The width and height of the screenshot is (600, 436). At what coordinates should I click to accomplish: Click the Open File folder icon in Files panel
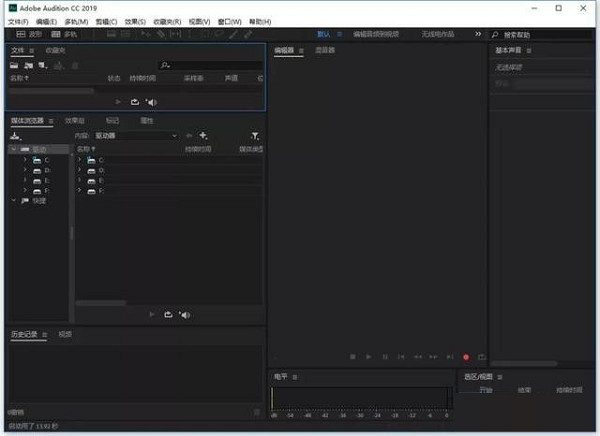(14, 65)
